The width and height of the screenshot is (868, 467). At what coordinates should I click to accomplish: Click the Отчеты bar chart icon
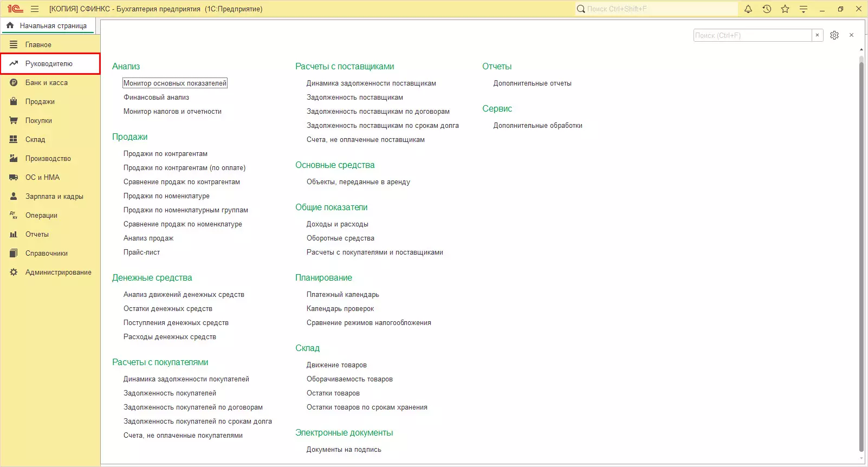point(14,235)
